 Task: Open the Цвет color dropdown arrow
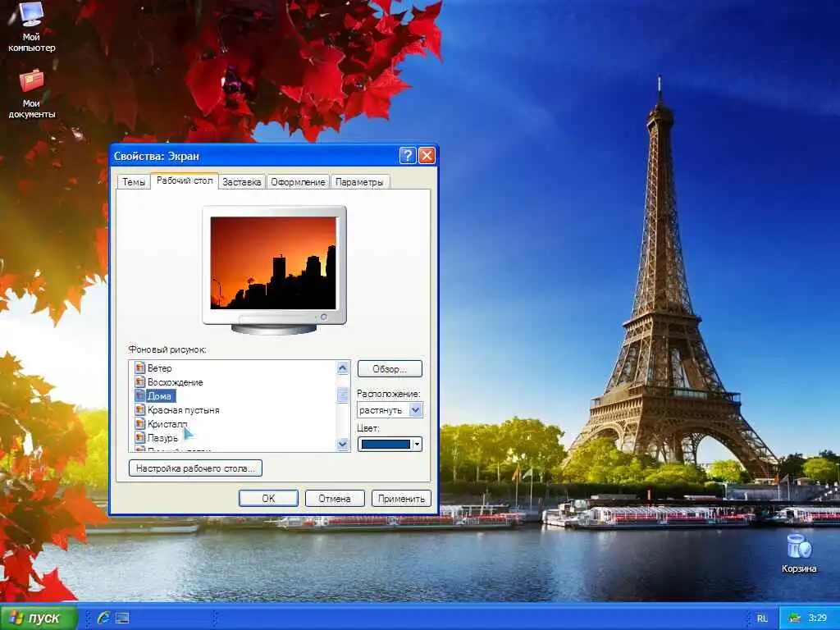click(418, 444)
